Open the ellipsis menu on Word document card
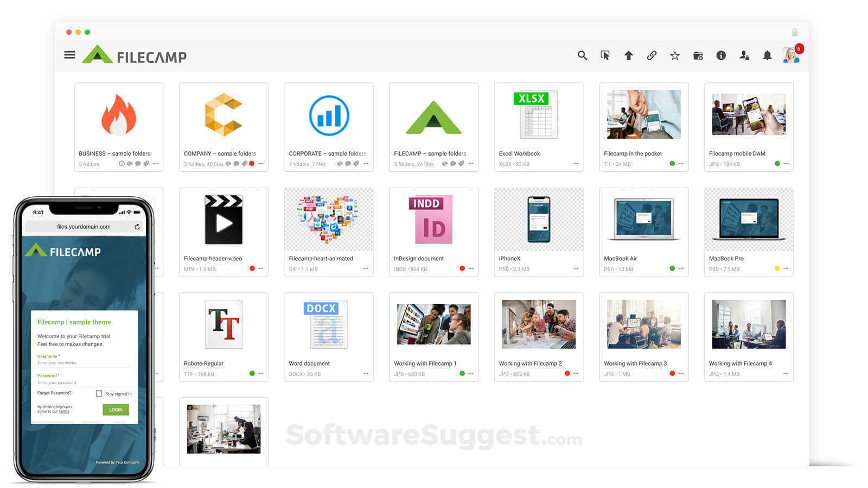Viewport: 868px width, 488px height. [366, 374]
